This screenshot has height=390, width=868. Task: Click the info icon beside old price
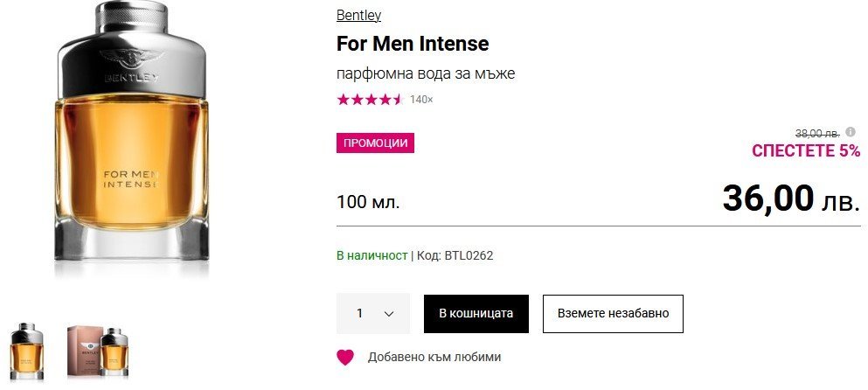851,132
